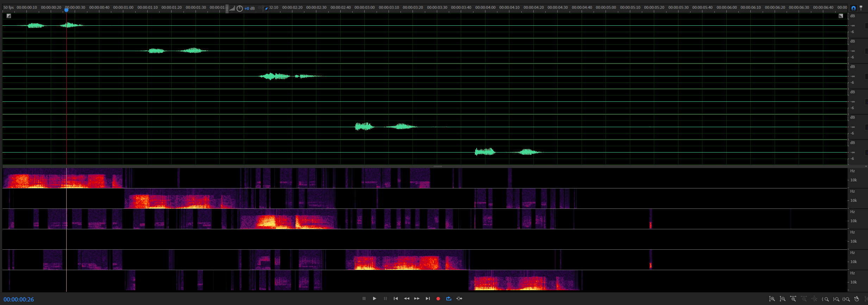The height and width of the screenshot is (305, 868).
Task: Move playhead to previous marker
Action: coord(396,299)
